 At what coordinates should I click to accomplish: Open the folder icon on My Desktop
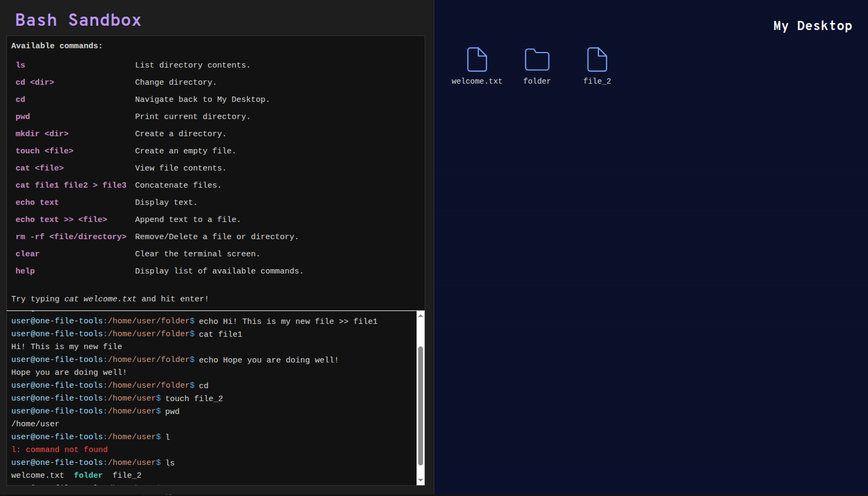click(x=537, y=60)
